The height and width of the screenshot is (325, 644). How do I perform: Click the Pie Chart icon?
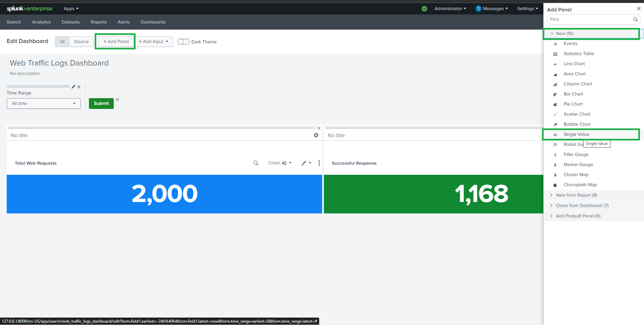tap(555, 105)
